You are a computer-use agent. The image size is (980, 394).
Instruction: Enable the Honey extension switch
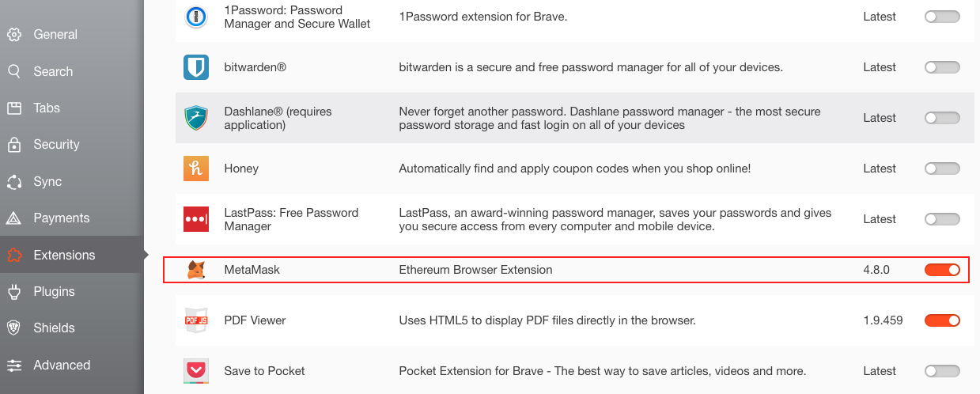point(942,169)
